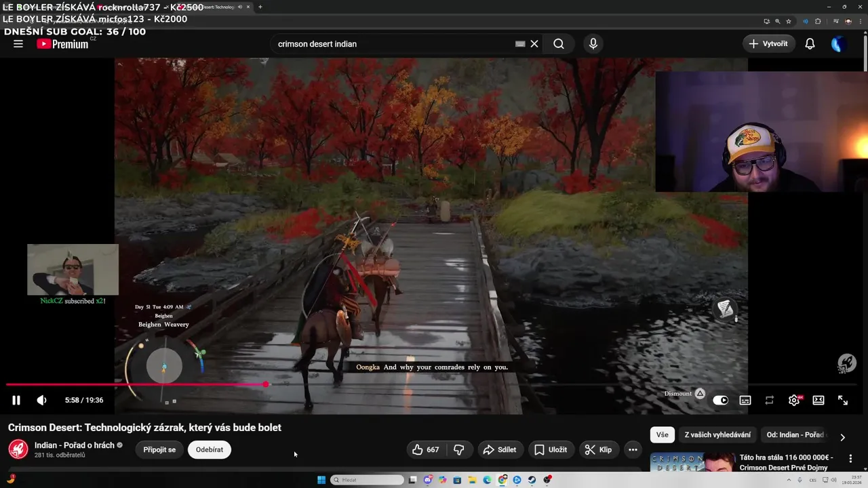Click the 5:58 / 19:36 time display
This screenshot has height=488, width=868.
84,401
